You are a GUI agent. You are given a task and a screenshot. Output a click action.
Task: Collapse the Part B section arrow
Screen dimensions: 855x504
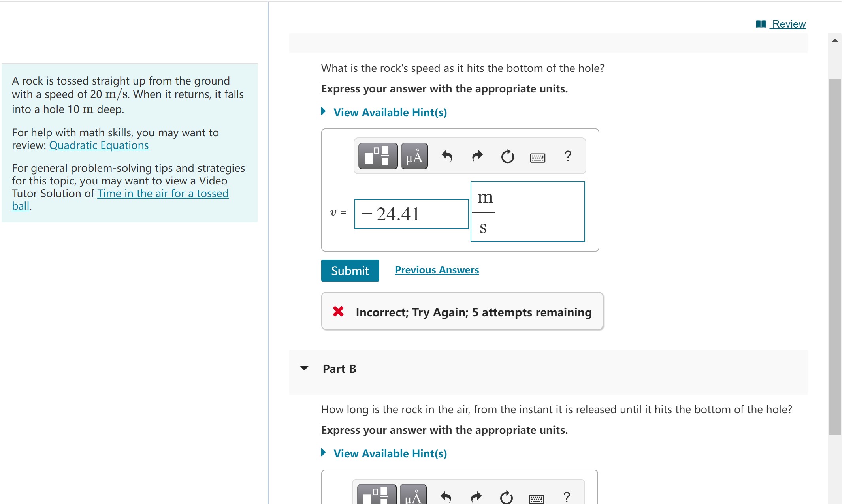pos(304,368)
